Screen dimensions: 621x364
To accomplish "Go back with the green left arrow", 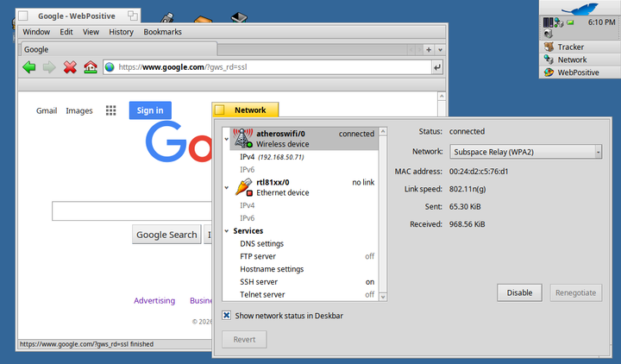I will 29,67.
